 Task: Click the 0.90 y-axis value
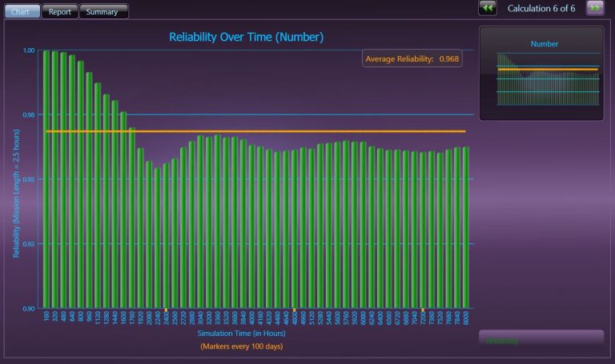[x=29, y=308]
